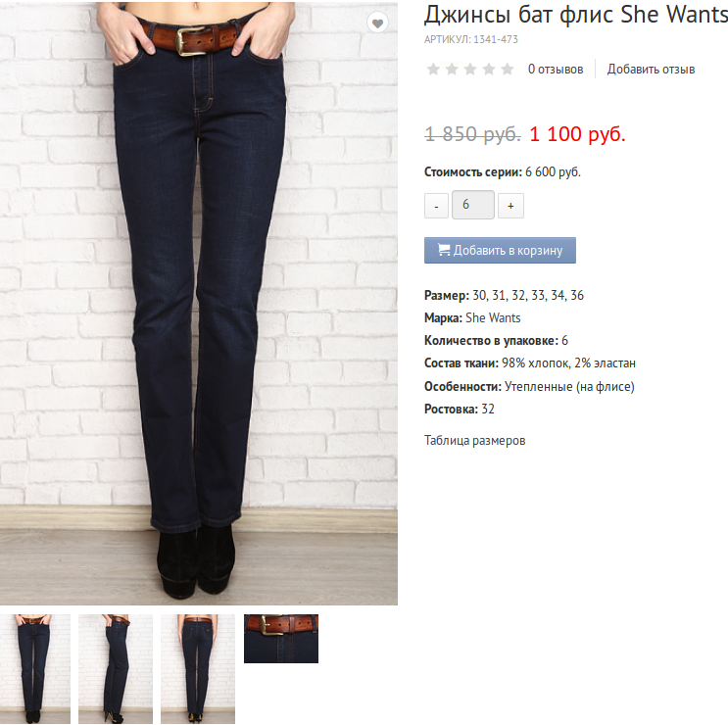Click Добавить в корзину button
The width and height of the screenshot is (728, 725).
coord(500,250)
